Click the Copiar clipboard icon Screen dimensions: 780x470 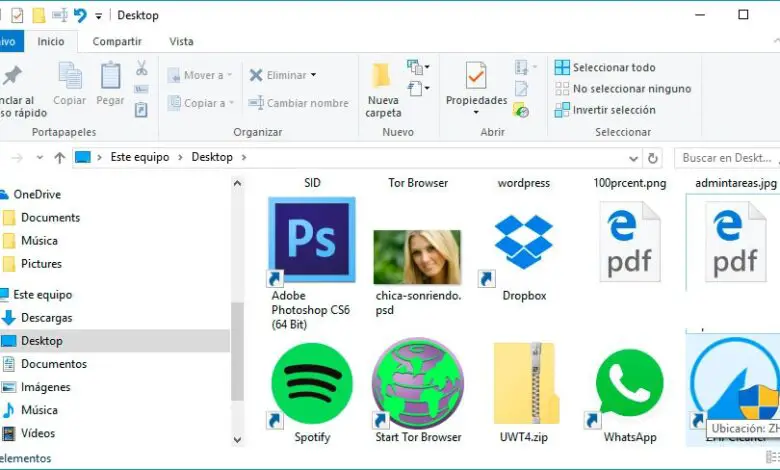(x=70, y=75)
